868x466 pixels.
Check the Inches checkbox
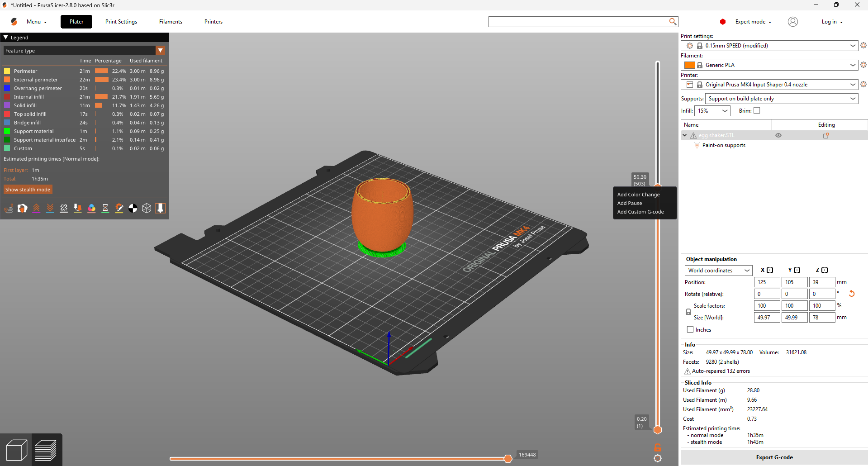(x=690, y=330)
